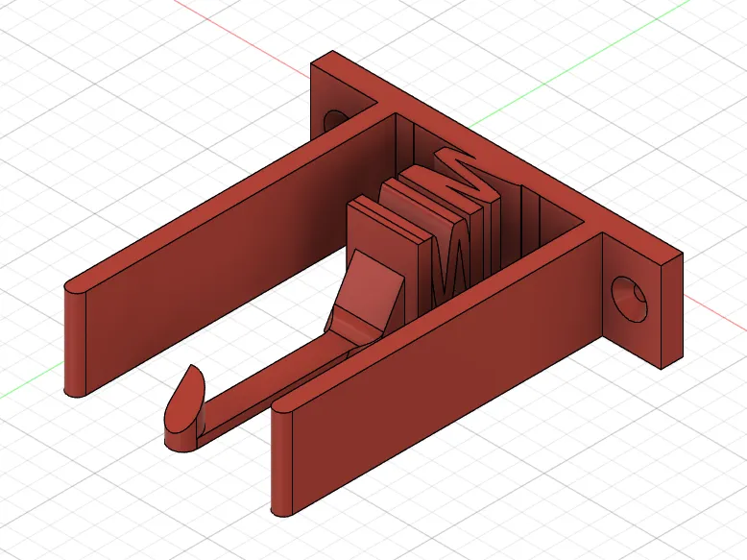Click the rounded front end of right arm
This screenshot has width=747, height=560.
pos(281,458)
